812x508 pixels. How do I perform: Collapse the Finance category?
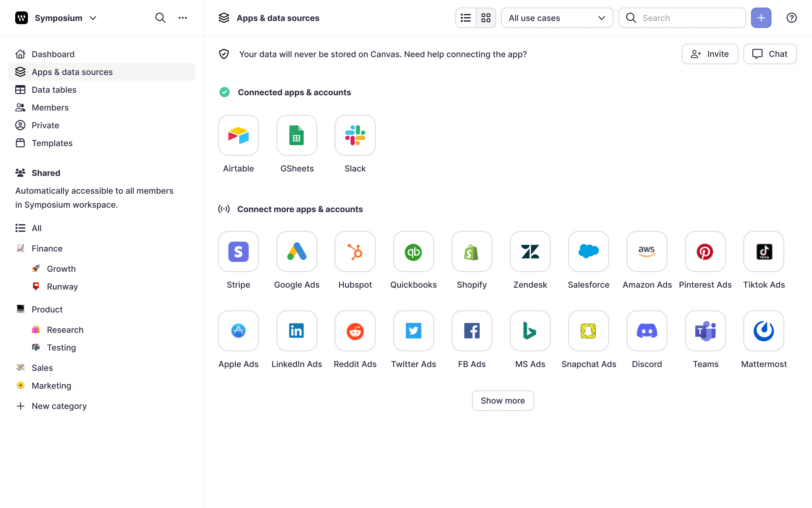click(x=47, y=248)
